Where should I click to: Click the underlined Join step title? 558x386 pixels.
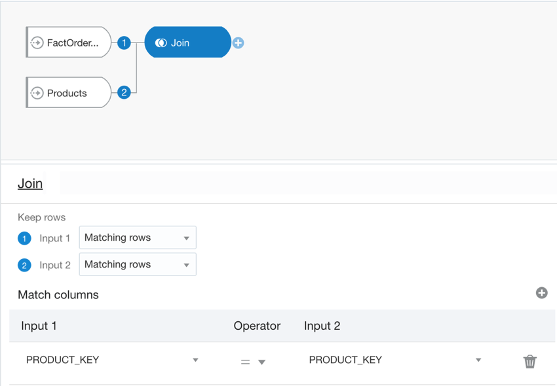pyautogui.click(x=30, y=184)
